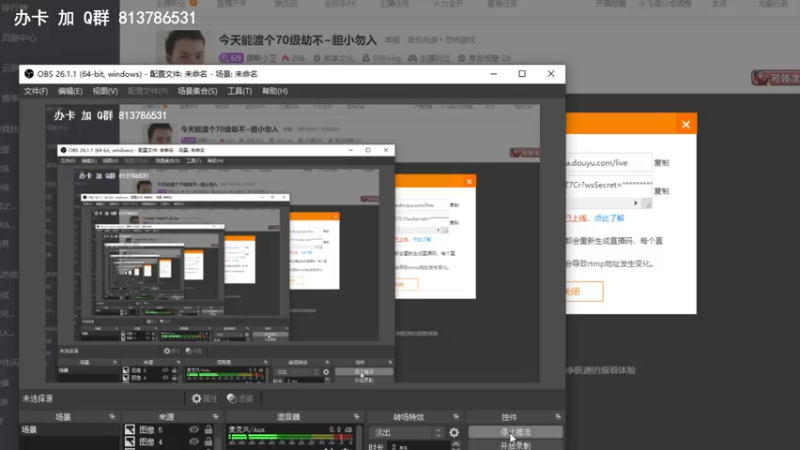Copy the rtmp address with first 复制
This screenshot has width=800, height=450.
662,163
